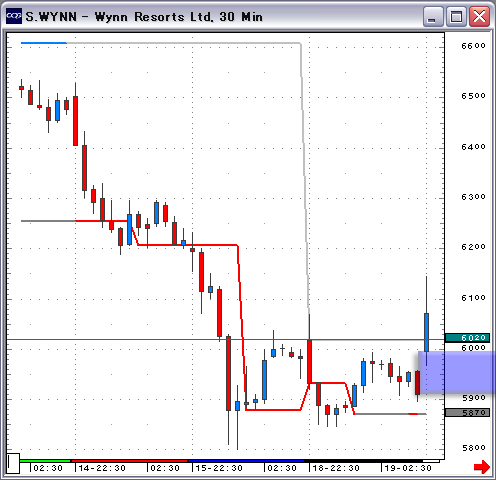Click the 19-02:30 time axis label
This screenshot has height=480, width=496.
click(x=408, y=468)
